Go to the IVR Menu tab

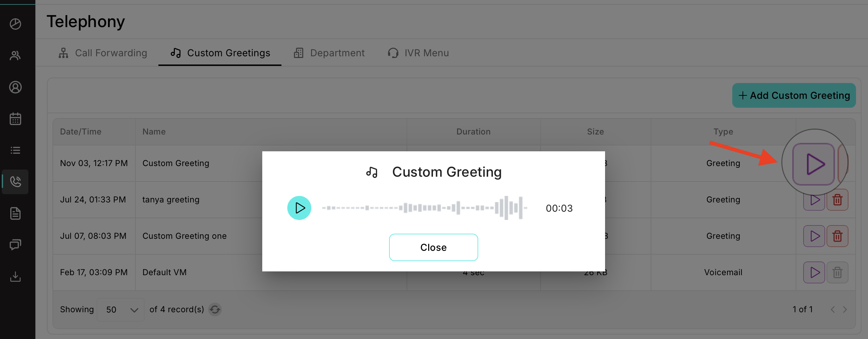tap(418, 53)
